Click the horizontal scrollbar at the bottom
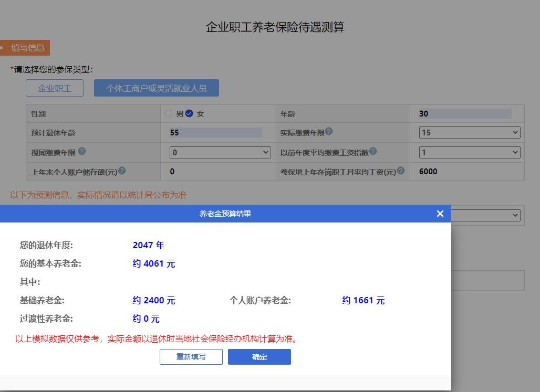Image resolution: width=540 pixels, height=392 pixels. (x=226, y=388)
